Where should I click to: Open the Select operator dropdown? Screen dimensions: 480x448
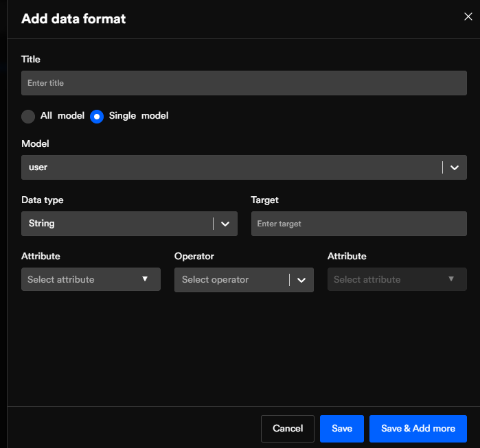pos(244,280)
